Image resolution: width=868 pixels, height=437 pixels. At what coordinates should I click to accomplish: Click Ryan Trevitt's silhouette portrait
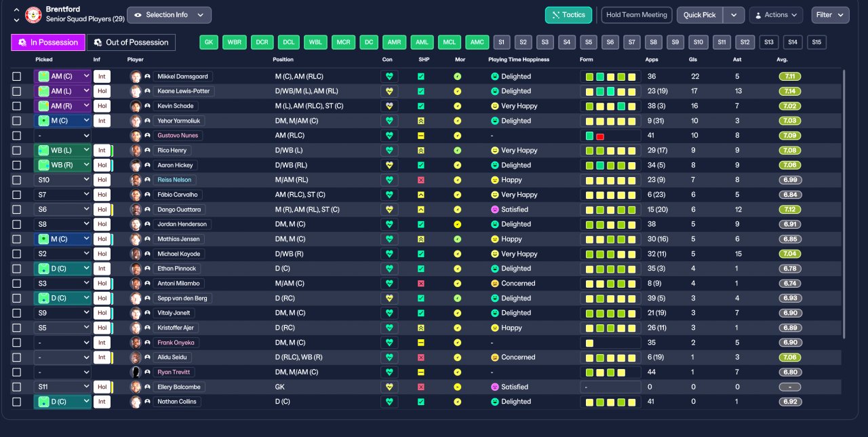click(x=135, y=373)
